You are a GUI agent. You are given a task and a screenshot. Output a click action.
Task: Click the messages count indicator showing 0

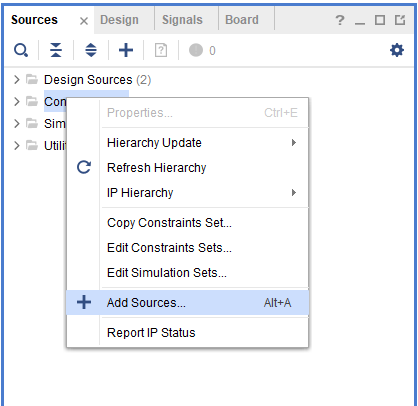tap(202, 50)
